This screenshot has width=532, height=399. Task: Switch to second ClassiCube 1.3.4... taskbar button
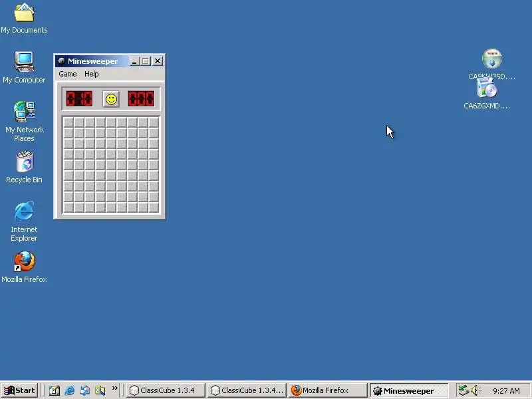[247, 390]
